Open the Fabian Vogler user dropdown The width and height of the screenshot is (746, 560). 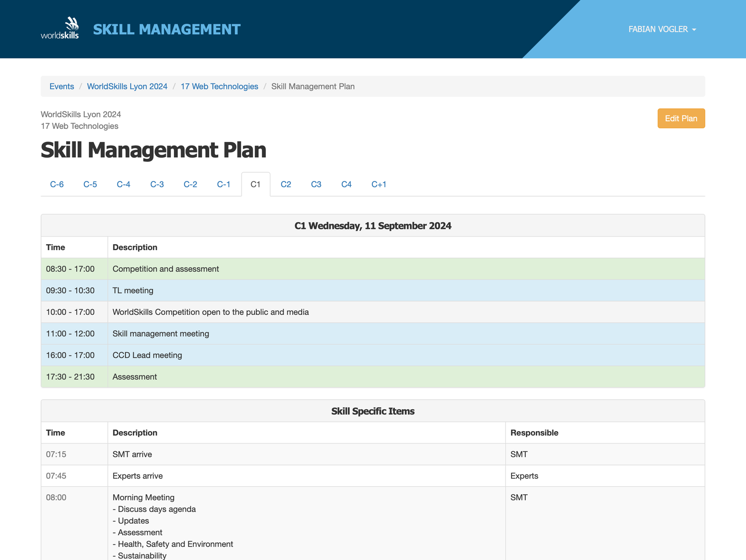[x=662, y=29]
